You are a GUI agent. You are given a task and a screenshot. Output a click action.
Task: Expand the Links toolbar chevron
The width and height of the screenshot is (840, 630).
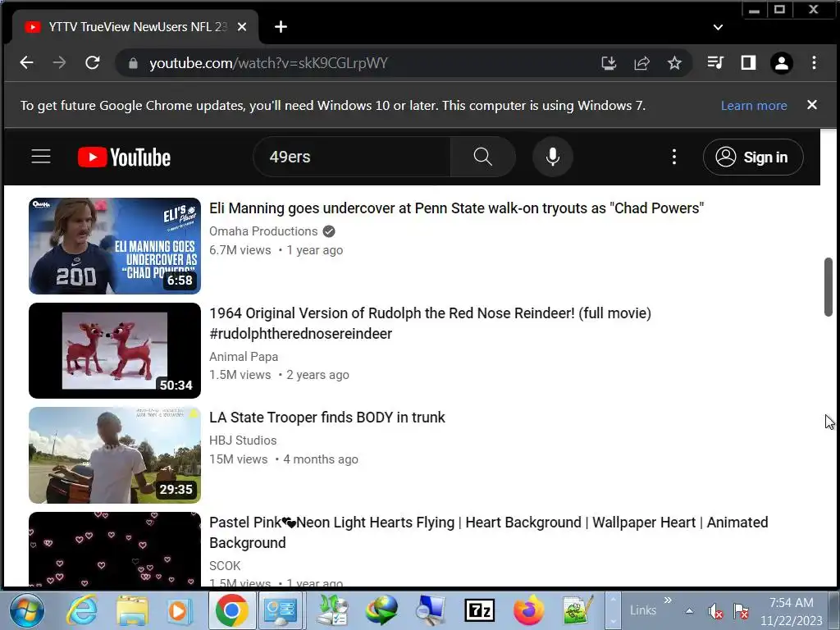tap(668, 600)
